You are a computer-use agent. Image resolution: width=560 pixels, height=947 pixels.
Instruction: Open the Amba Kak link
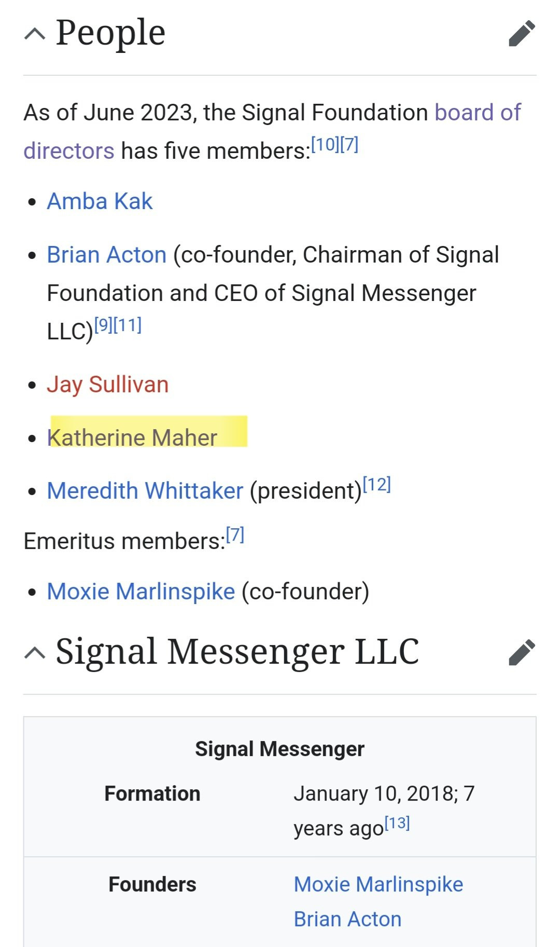(100, 201)
